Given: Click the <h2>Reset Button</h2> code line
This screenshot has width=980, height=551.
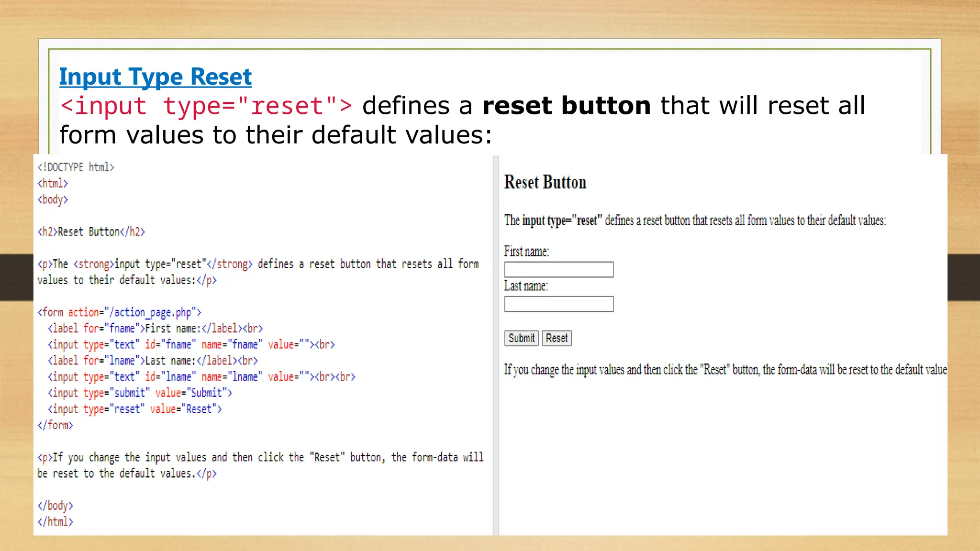Looking at the screenshot, I should point(91,232).
